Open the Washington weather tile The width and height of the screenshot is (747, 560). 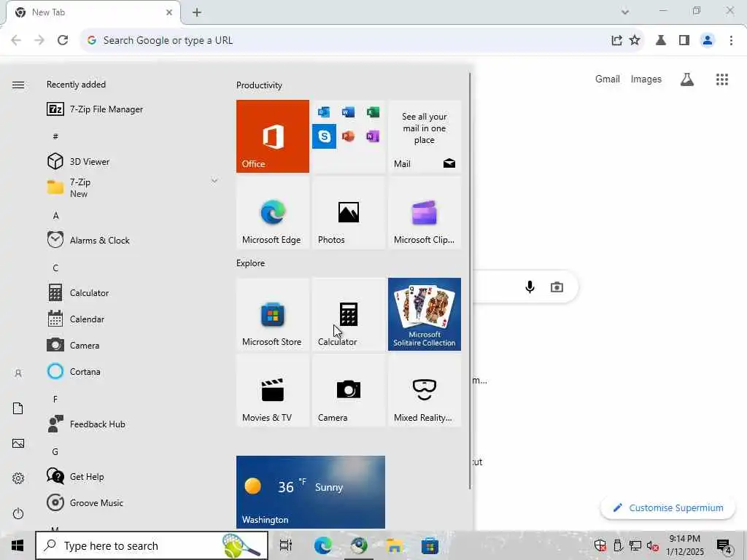tap(311, 492)
